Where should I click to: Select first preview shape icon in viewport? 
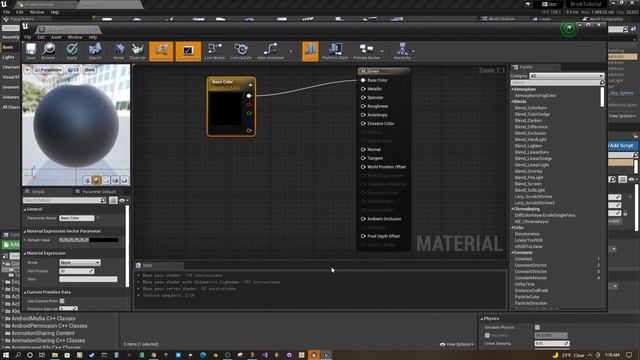(x=87, y=180)
